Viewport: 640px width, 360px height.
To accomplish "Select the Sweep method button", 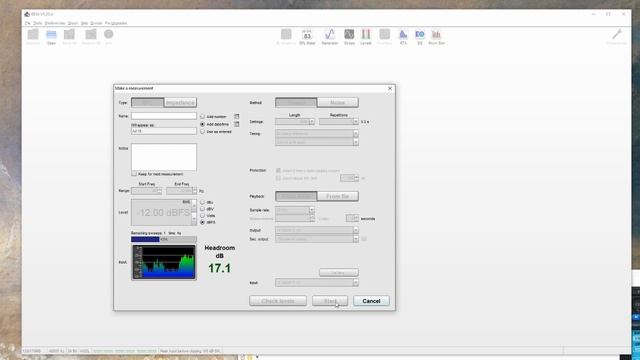I will tap(296, 102).
